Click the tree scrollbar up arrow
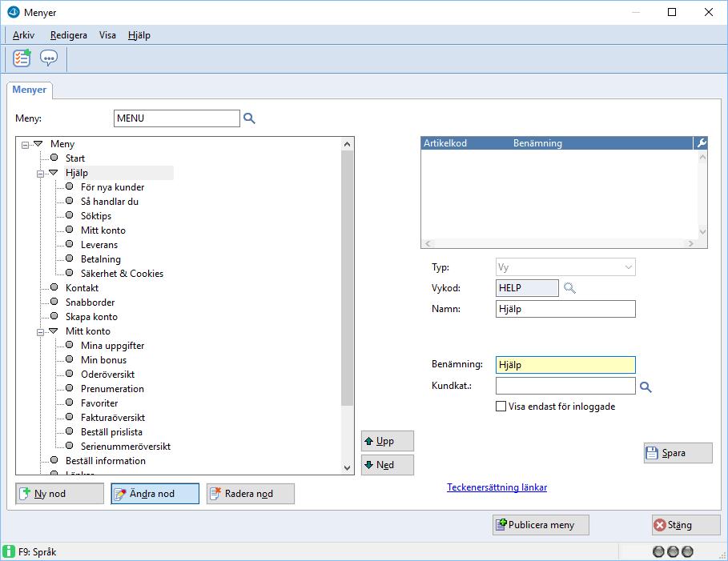The height and width of the screenshot is (561, 728). [x=347, y=144]
